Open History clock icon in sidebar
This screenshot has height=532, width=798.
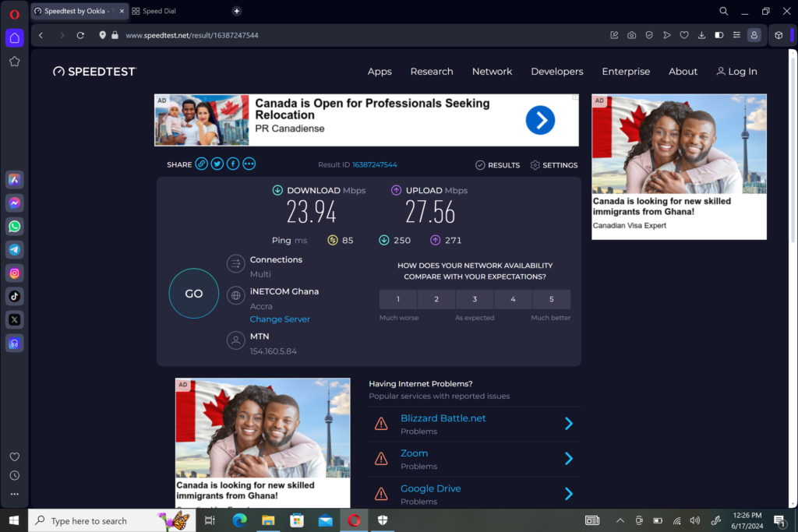[14, 476]
